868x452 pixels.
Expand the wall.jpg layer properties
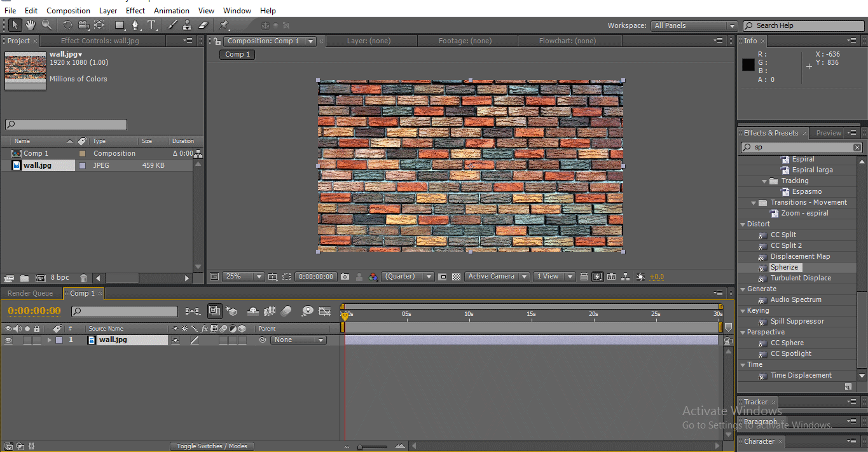[50, 340]
